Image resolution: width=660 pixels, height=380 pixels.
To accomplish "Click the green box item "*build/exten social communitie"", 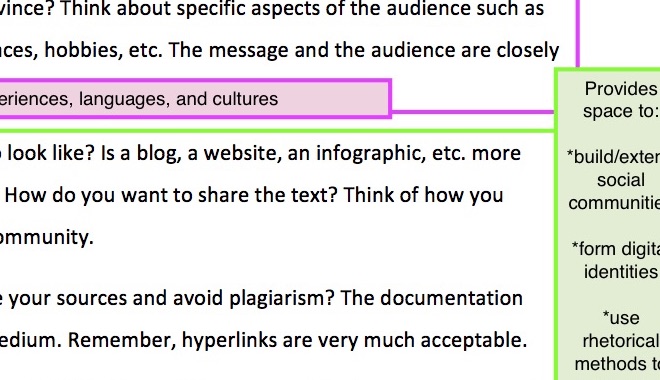I will click(x=614, y=180).
